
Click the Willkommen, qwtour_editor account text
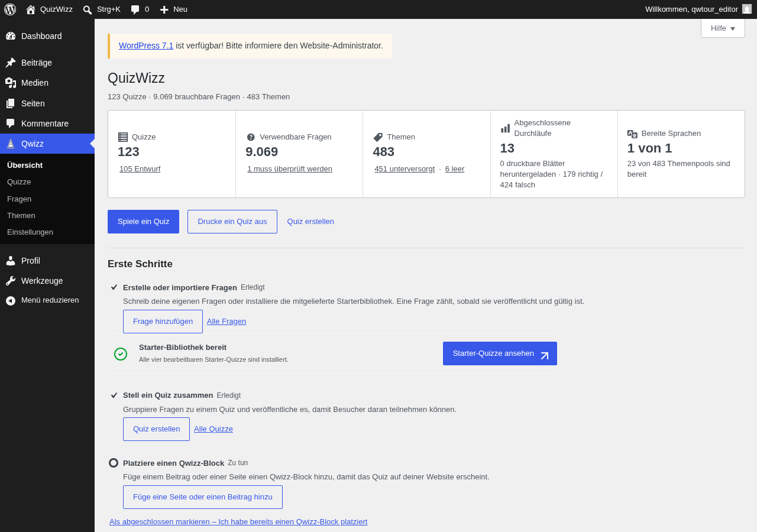[691, 9]
